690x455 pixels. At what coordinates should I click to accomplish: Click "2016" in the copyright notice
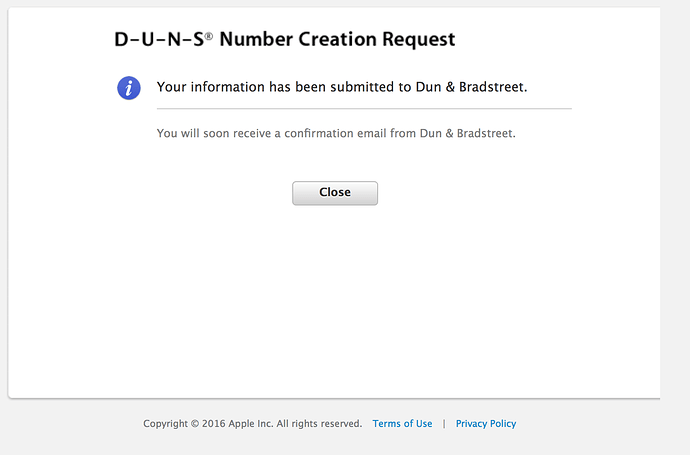point(213,423)
